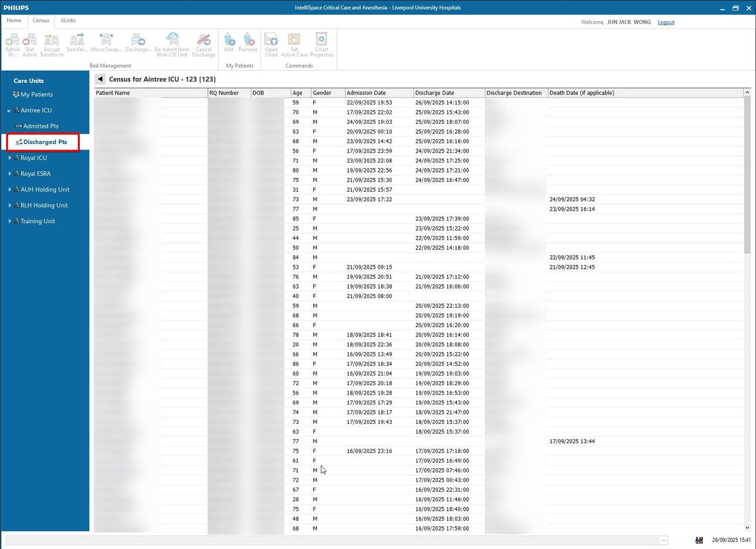The width and height of the screenshot is (756, 549).
Task: Collapse the Aintree ICU tree node
Action: click(x=9, y=111)
